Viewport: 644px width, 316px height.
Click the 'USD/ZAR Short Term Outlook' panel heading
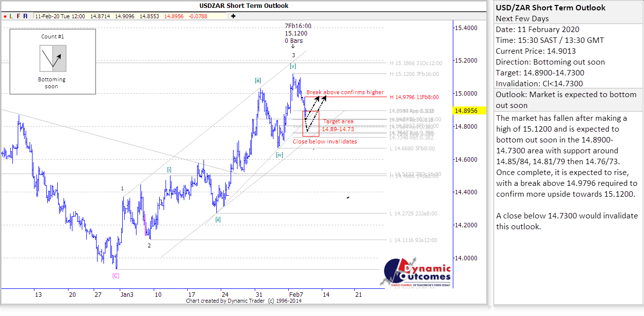[x=551, y=8]
